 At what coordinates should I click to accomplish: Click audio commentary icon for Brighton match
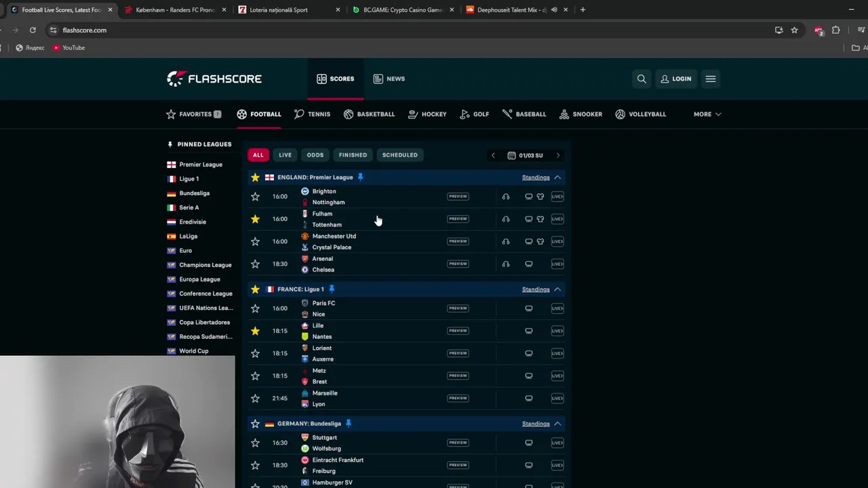point(506,197)
